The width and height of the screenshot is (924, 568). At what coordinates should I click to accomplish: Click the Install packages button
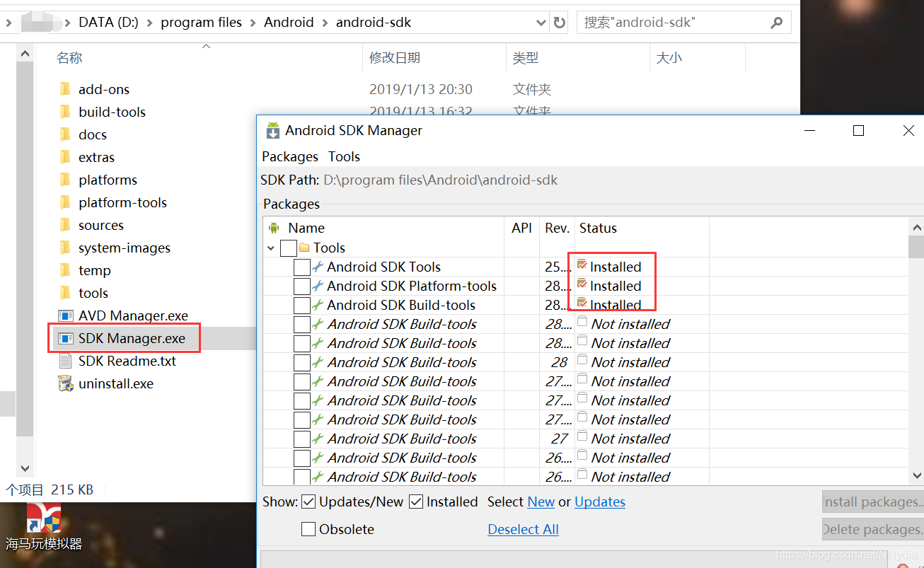click(873, 502)
